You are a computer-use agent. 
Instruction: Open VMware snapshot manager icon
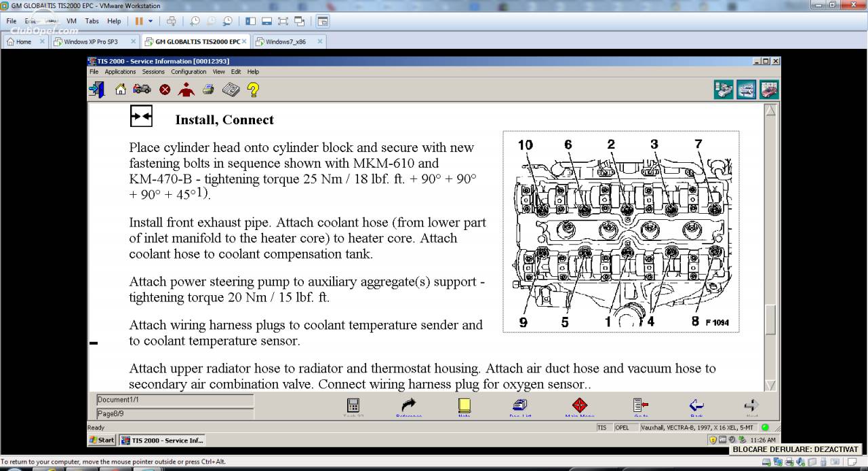(x=228, y=21)
